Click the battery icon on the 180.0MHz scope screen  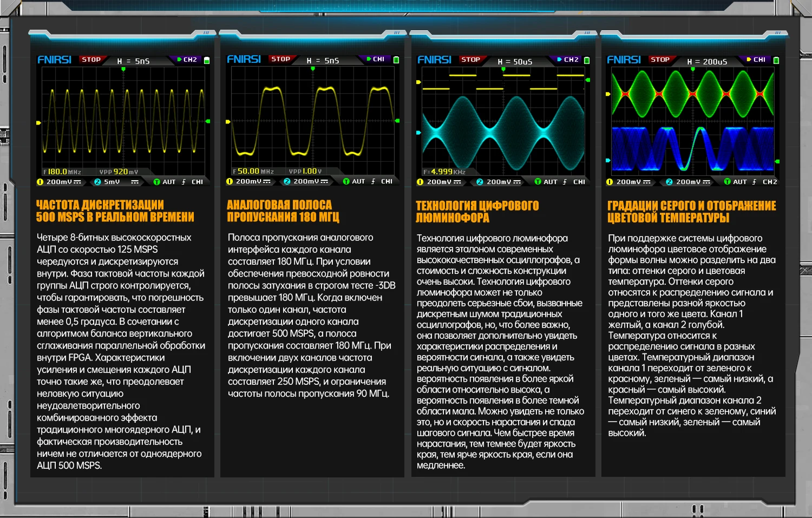(x=207, y=60)
